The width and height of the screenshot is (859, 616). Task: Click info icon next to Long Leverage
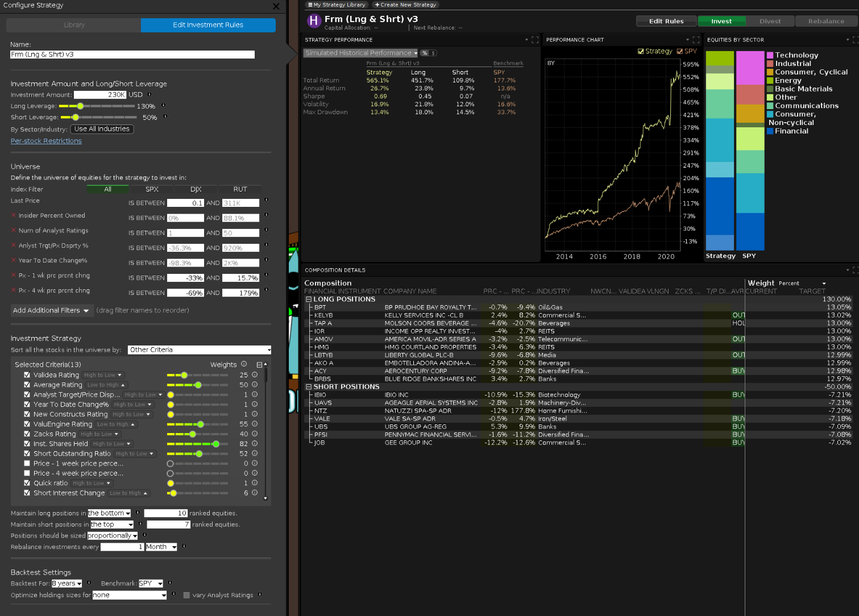[163, 105]
